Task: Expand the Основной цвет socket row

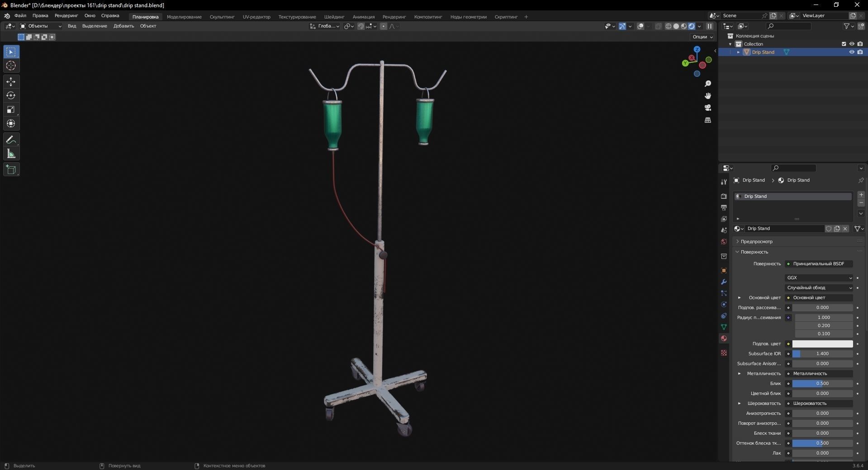Action: 740,298
